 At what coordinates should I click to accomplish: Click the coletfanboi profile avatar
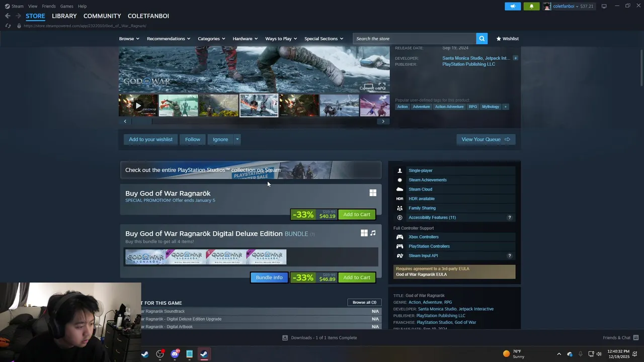547,6
